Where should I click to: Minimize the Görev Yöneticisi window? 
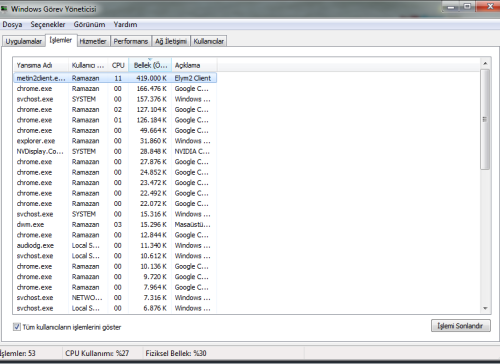point(451,6)
